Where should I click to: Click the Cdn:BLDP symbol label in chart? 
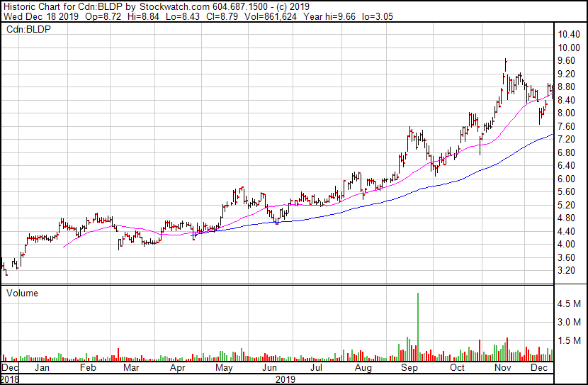tap(28, 29)
